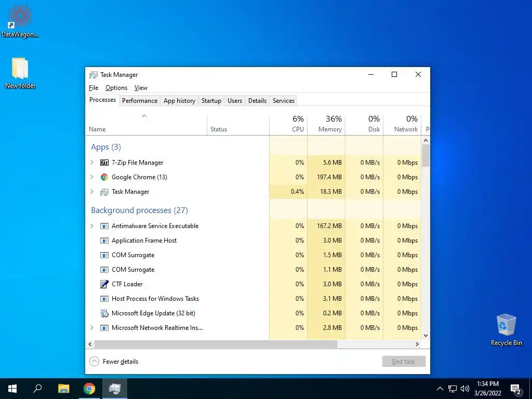This screenshot has width=532, height=399.
Task: Click the scroll up arrow
Action: pos(426,140)
